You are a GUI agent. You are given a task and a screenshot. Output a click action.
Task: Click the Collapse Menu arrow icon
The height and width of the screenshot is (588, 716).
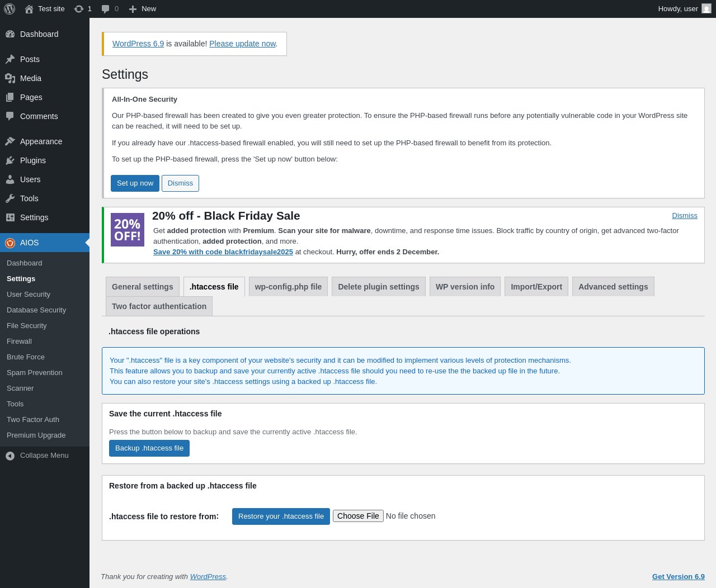click(10, 456)
